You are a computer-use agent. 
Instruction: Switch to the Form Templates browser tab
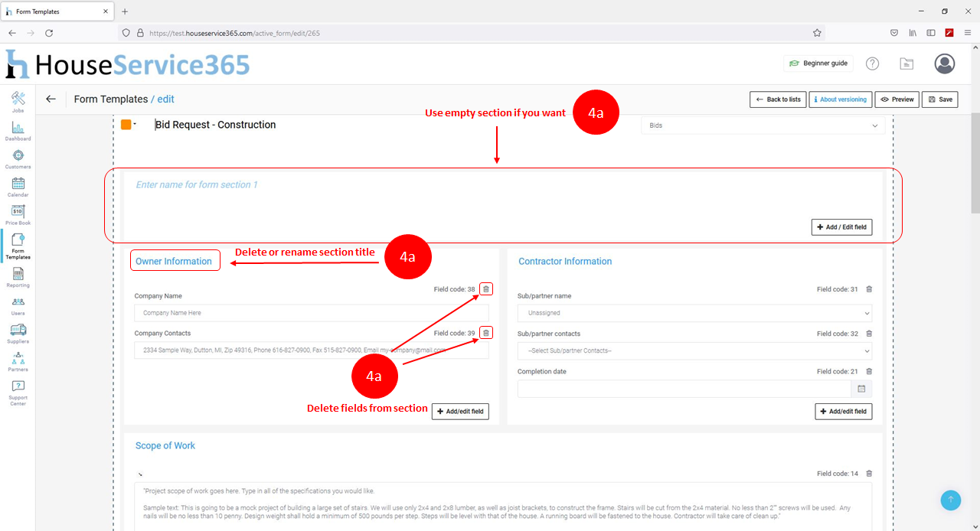(x=57, y=11)
